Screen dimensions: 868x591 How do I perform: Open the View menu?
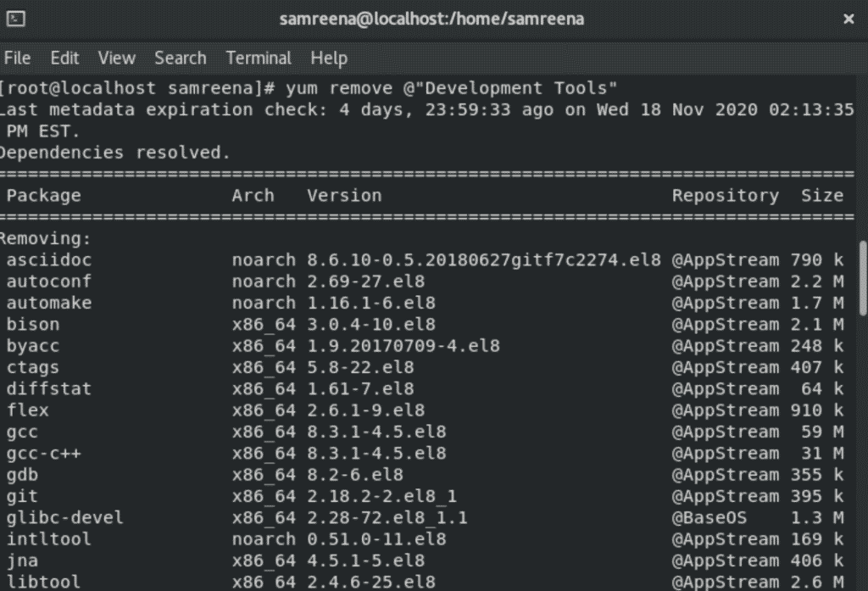pos(116,58)
